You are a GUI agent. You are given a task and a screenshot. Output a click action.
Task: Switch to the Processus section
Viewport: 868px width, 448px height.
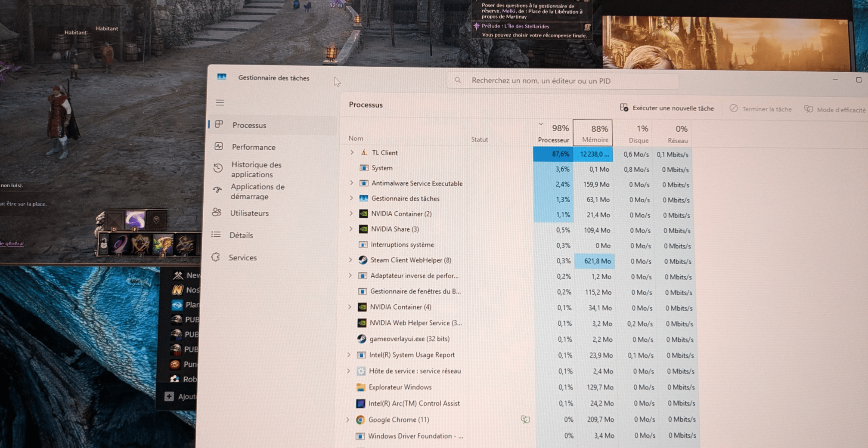272,125
